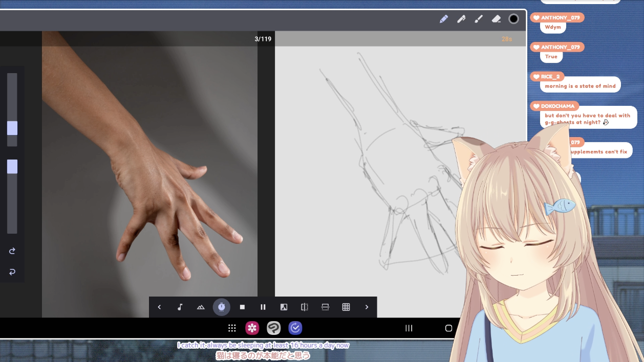Pause the session timer
The image size is (644, 362).
(x=263, y=307)
